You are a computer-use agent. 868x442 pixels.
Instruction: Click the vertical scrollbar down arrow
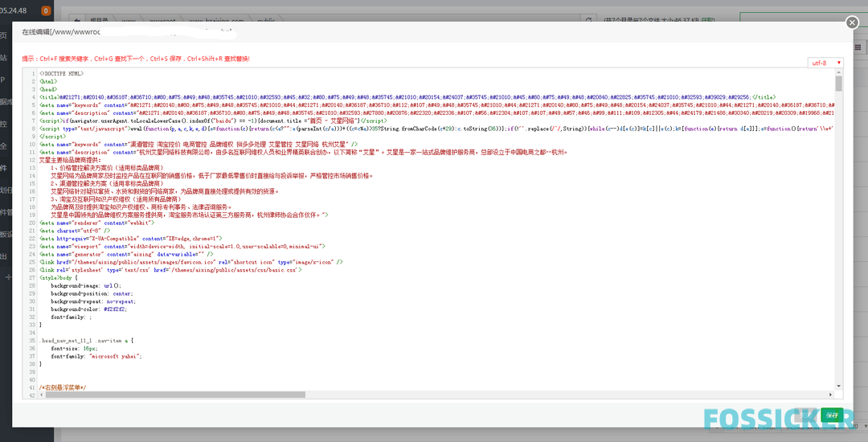coord(838,386)
